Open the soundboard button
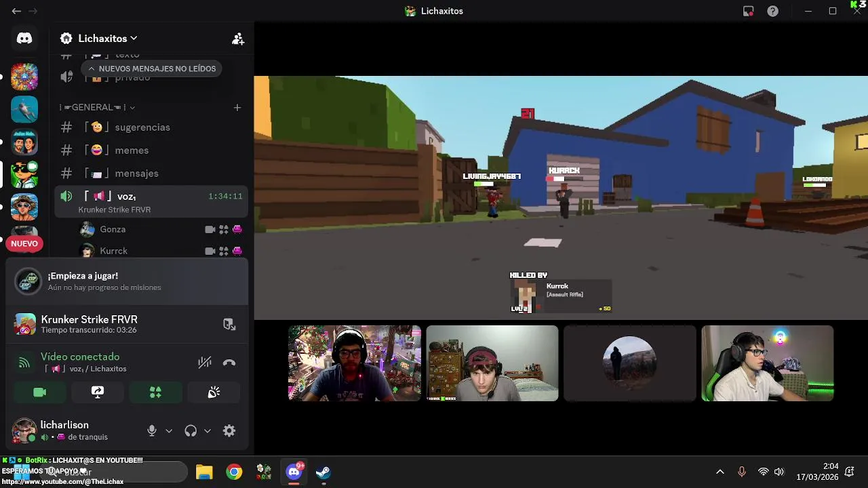This screenshot has width=868, height=488. click(x=214, y=392)
